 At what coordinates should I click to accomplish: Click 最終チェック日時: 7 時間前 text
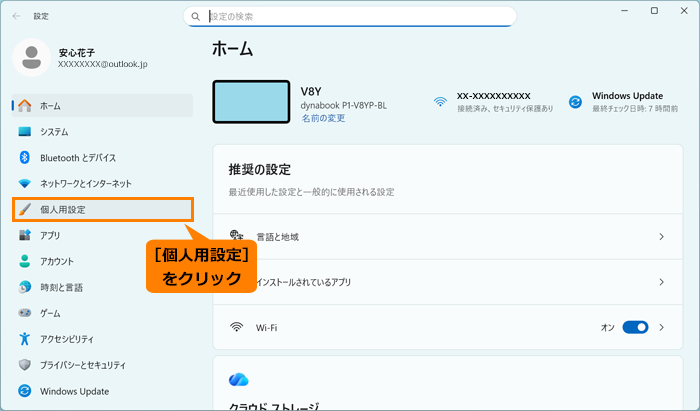(635, 108)
